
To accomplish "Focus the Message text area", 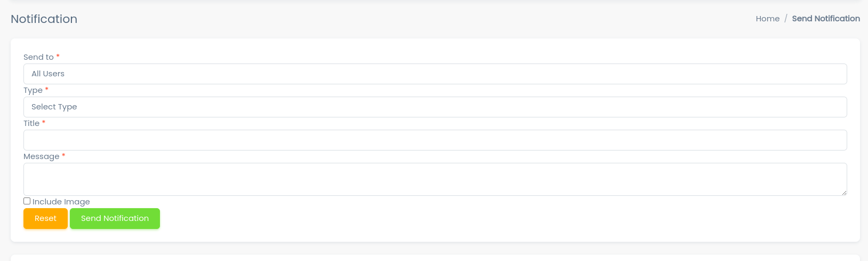I will point(435,179).
